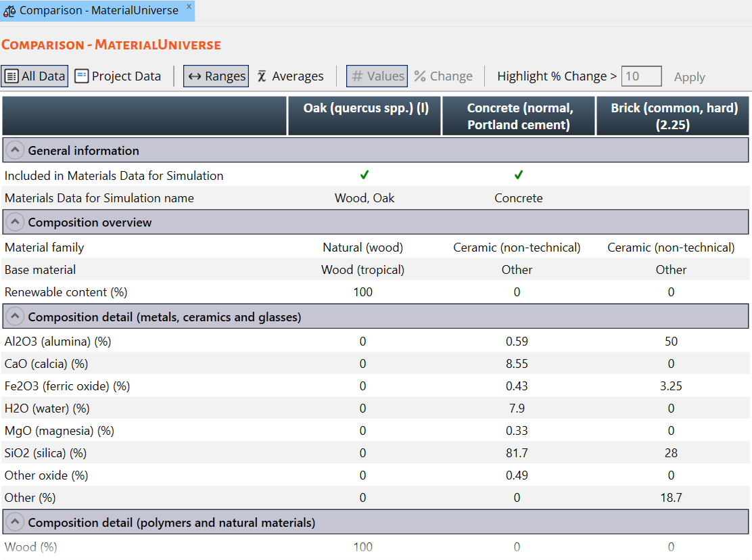Image resolution: width=752 pixels, height=560 pixels.
Task: Click the Highlight % Change threshold field
Action: click(x=640, y=76)
